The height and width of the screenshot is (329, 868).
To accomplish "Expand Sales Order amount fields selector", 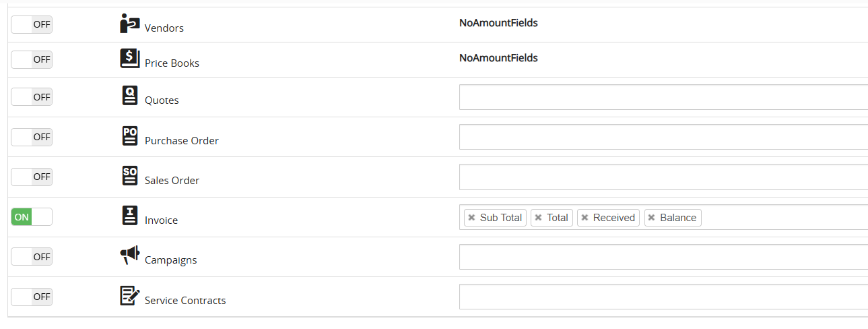I will (x=663, y=177).
